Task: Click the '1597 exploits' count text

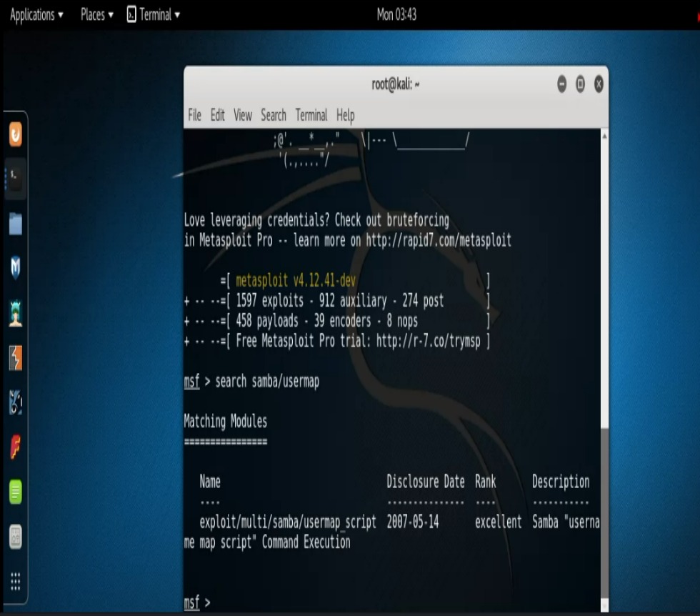Action: [270, 301]
